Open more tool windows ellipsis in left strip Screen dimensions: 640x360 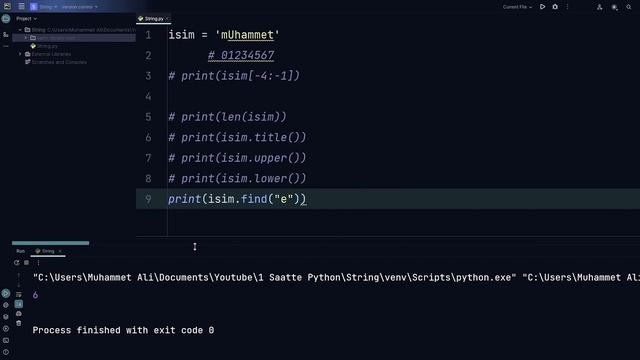(x=6, y=47)
